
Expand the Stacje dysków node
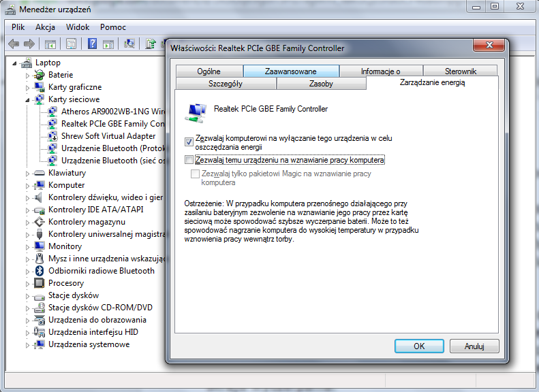pos(27,296)
